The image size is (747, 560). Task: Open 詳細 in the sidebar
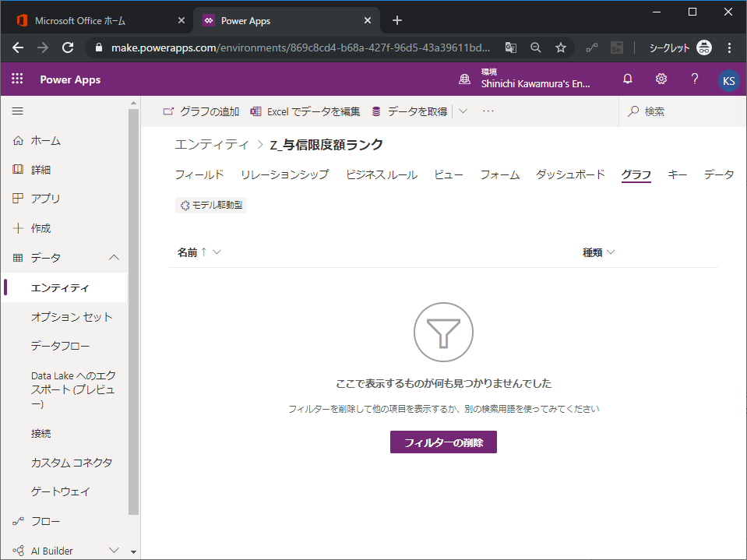[x=65, y=170]
